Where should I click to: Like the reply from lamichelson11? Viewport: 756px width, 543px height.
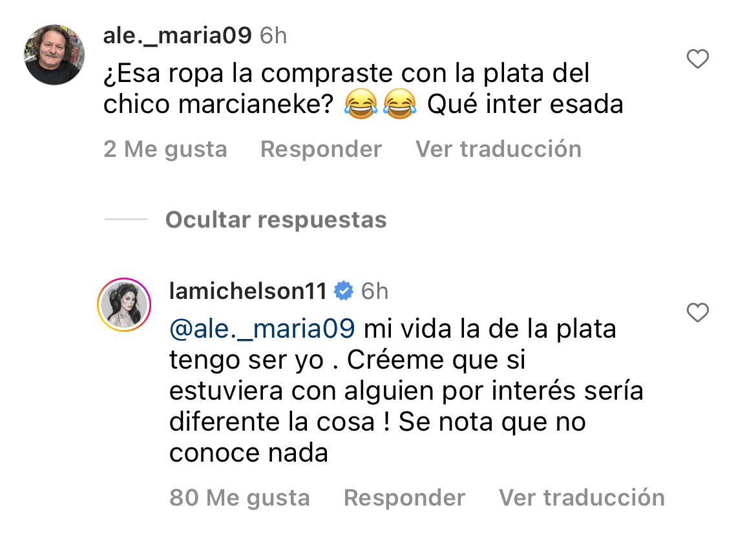click(x=697, y=313)
